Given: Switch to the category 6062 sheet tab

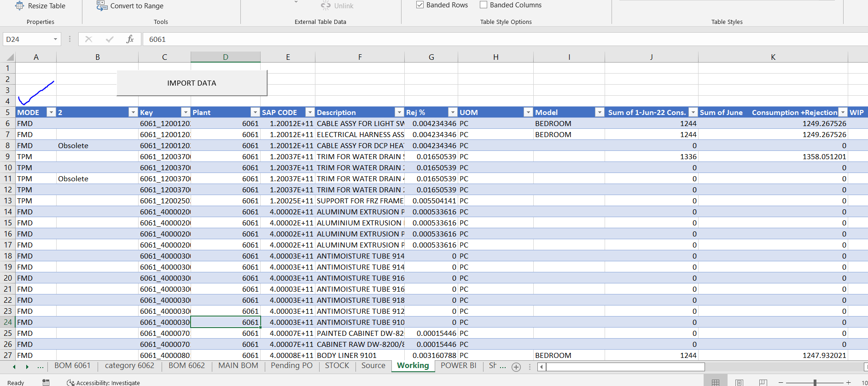Looking at the screenshot, I should [x=129, y=366].
